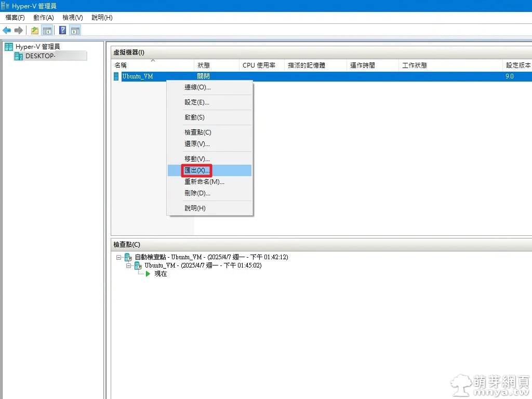The width and height of the screenshot is (532, 399).
Task: Select the DESKTOP server tree node
Action: pyautogui.click(x=40, y=56)
